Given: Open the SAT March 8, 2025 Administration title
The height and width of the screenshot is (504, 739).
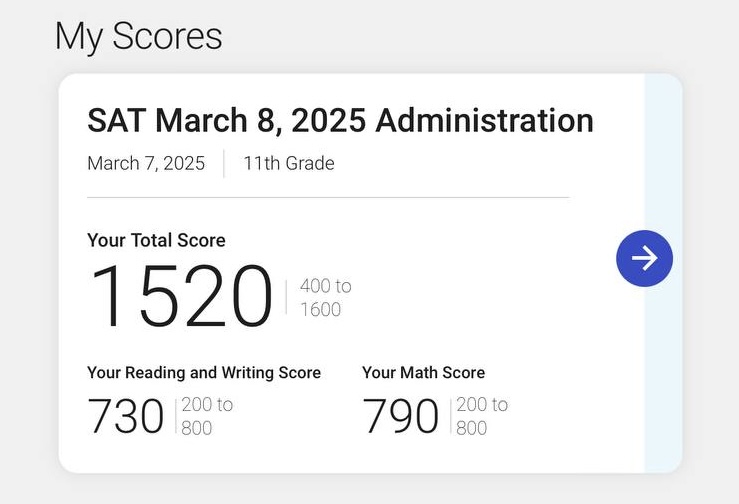Looking at the screenshot, I should [340, 121].
